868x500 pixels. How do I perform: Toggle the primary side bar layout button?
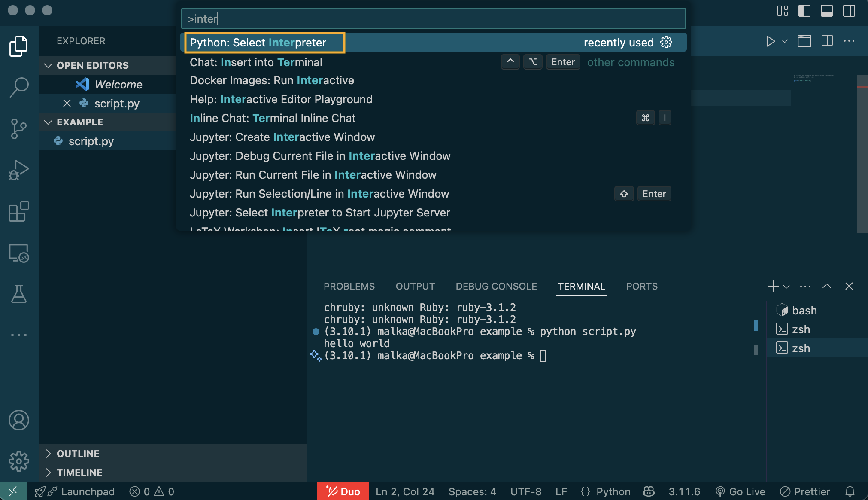click(x=804, y=11)
